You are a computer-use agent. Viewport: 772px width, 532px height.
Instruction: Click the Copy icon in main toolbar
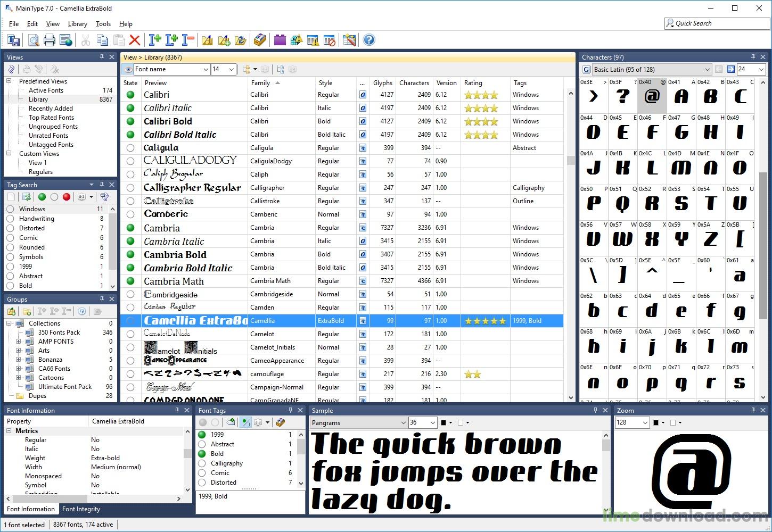tap(102, 40)
